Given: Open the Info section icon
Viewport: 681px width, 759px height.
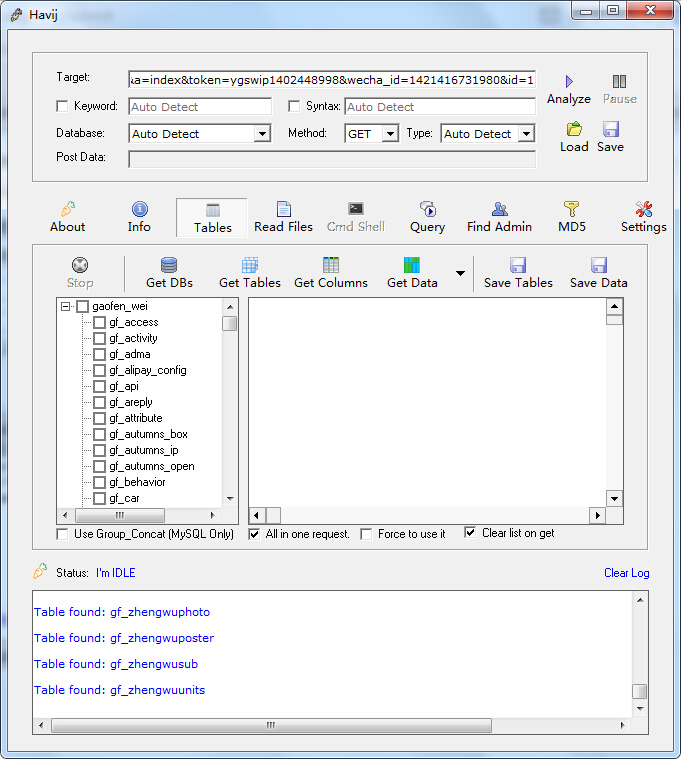Looking at the screenshot, I should [x=139, y=209].
